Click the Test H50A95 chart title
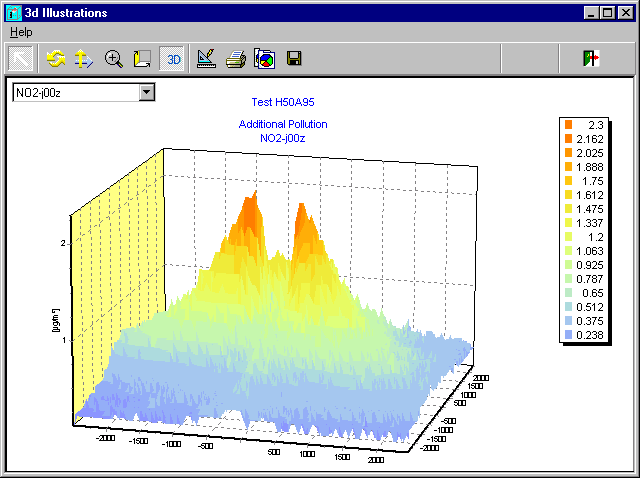This screenshot has height=478, width=640. coord(283,102)
